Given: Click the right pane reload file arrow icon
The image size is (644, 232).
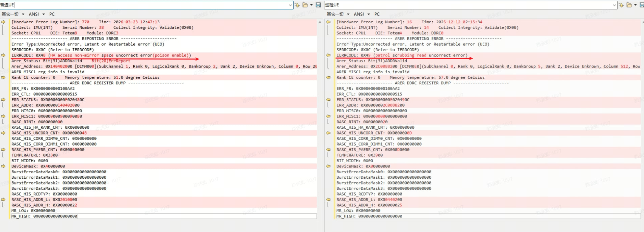Looking at the screenshot, I should (621, 5).
